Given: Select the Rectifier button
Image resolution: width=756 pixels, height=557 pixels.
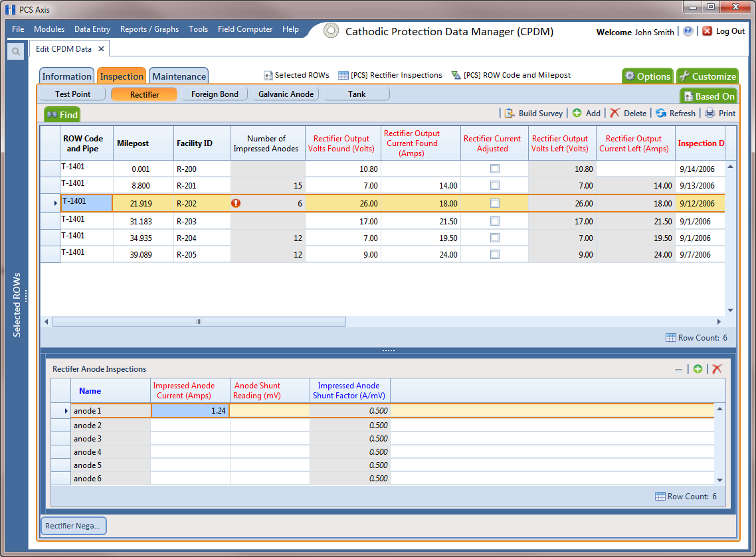Looking at the screenshot, I should pyautogui.click(x=144, y=94).
